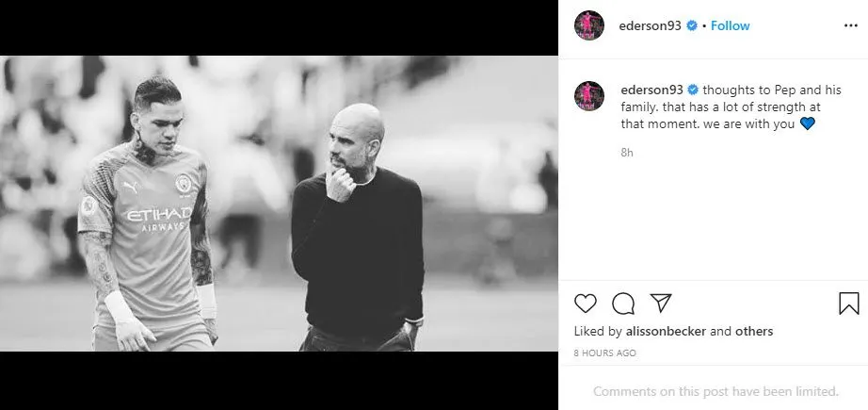
Task: Open ederson93 username link in header
Action: tap(650, 25)
